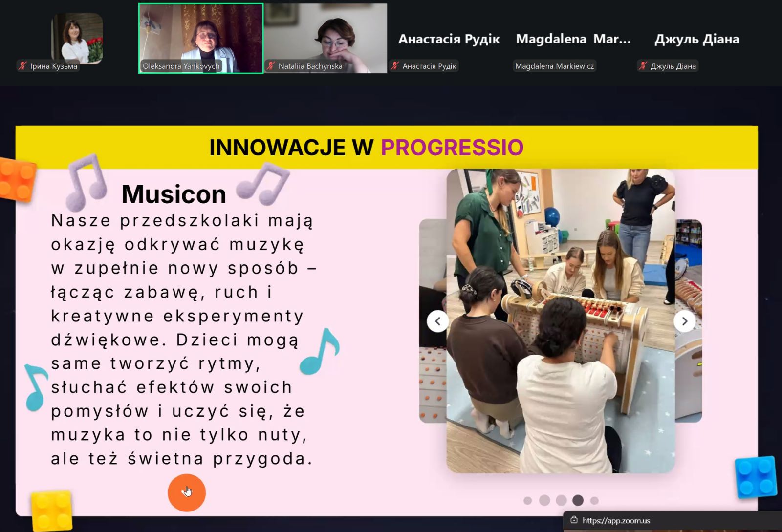The width and height of the screenshot is (782, 532).
Task: Select the first carousel pagination dot
Action: [x=527, y=501]
